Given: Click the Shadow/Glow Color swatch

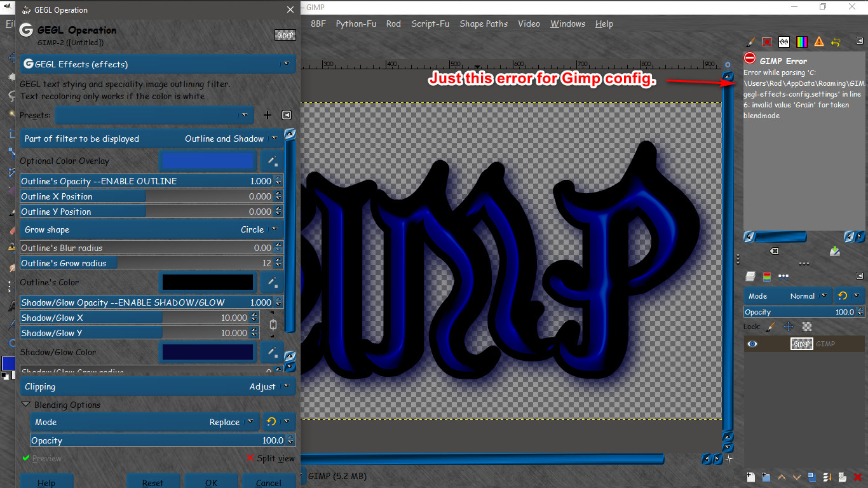Looking at the screenshot, I should 208,352.
